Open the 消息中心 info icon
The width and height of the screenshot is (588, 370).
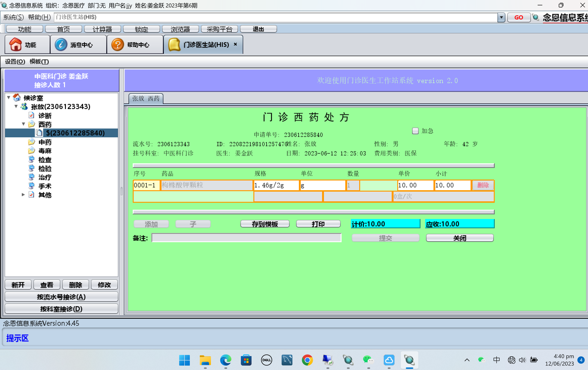point(61,44)
